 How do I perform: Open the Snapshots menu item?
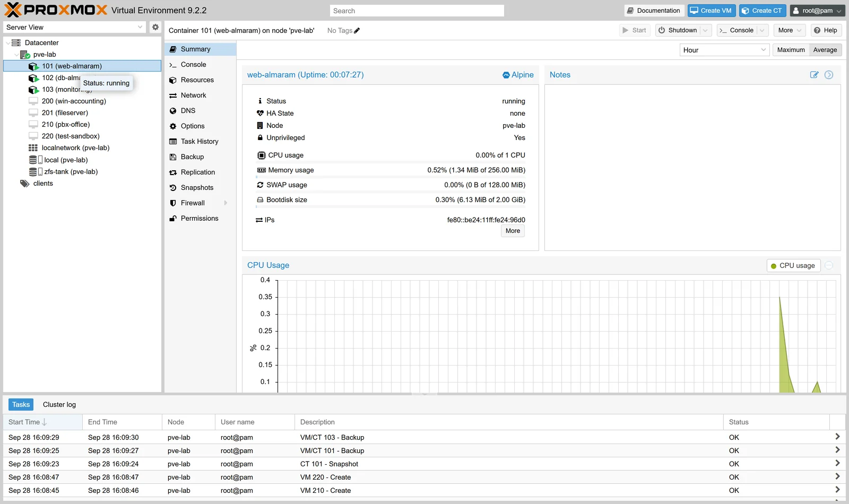click(x=200, y=188)
